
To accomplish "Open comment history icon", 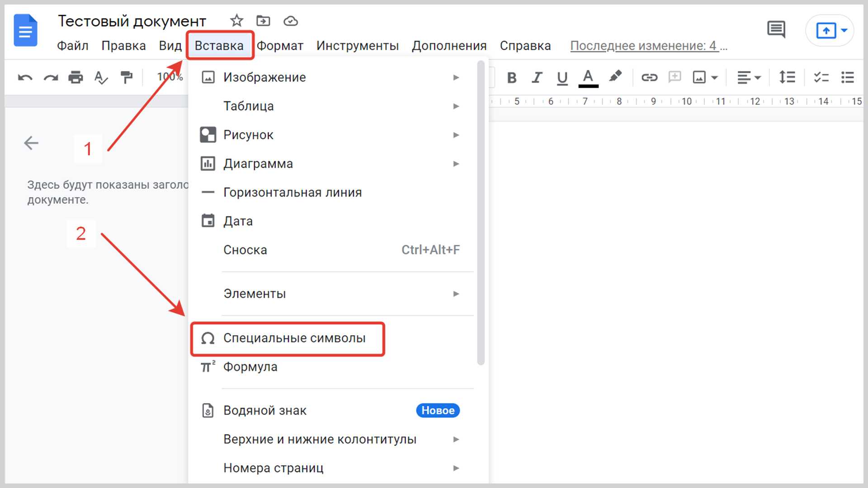I will point(776,30).
